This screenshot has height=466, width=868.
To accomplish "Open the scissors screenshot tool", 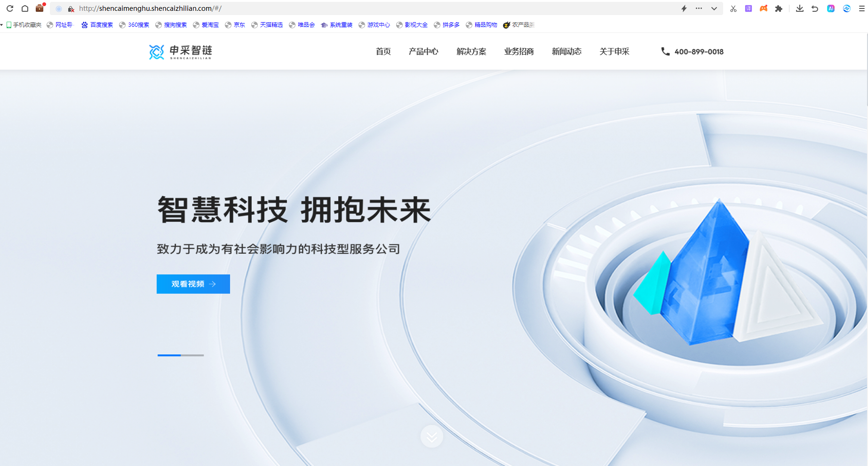I will pyautogui.click(x=733, y=8).
